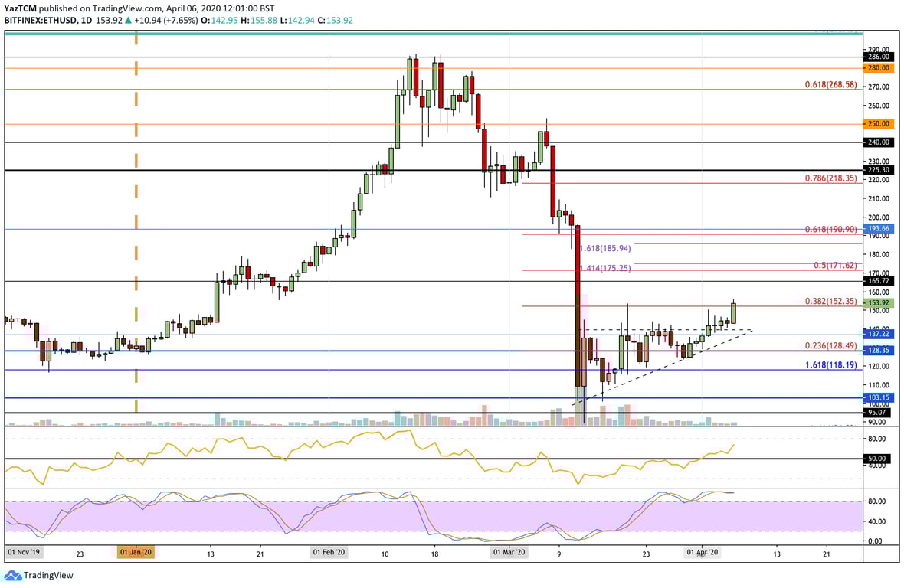Click the YazTCM author name link
Image resolution: width=904 pixels, height=588 pixels.
pos(21,6)
